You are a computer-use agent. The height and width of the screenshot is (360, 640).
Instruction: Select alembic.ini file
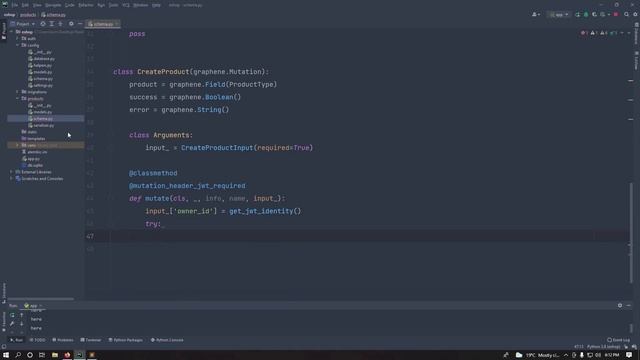pyautogui.click(x=34, y=152)
